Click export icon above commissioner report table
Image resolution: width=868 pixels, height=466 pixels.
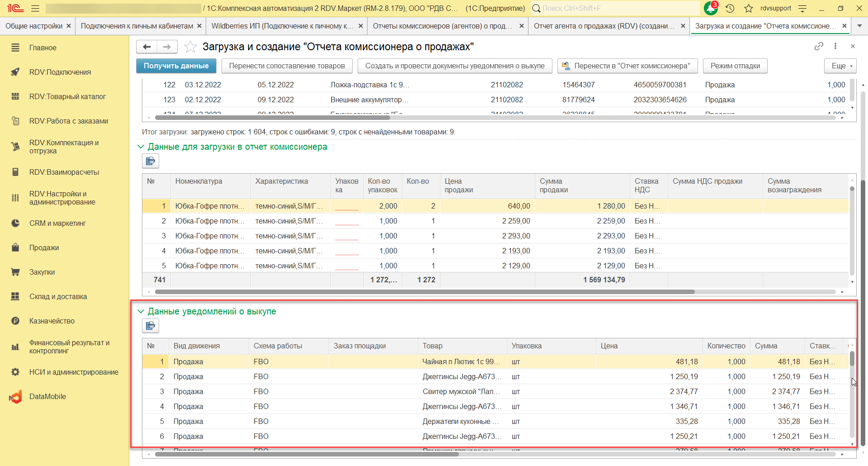click(x=151, y=161)
